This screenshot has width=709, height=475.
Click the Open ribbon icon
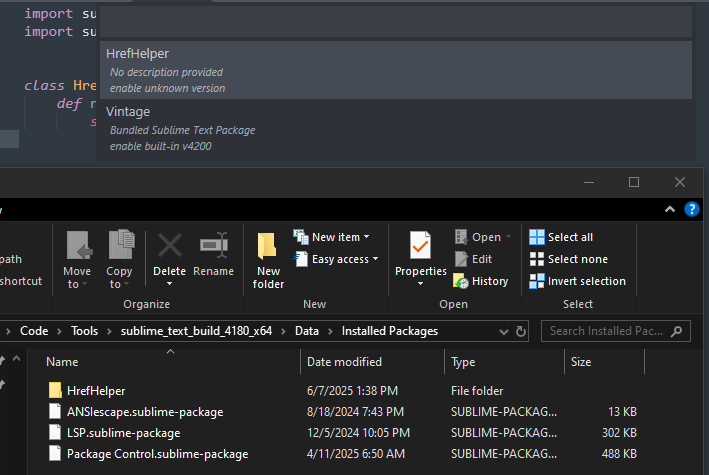coord(461,237)
